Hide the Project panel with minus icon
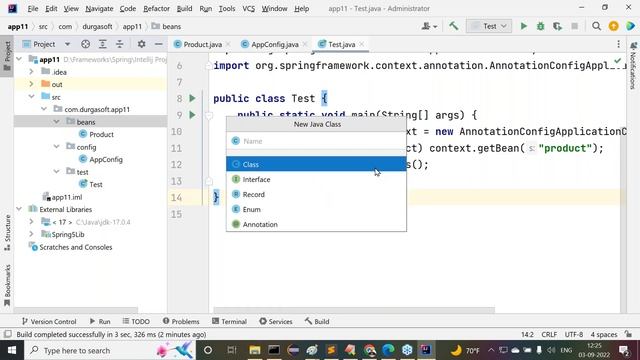Screen dimensions: 640x360 coord(158,44)
